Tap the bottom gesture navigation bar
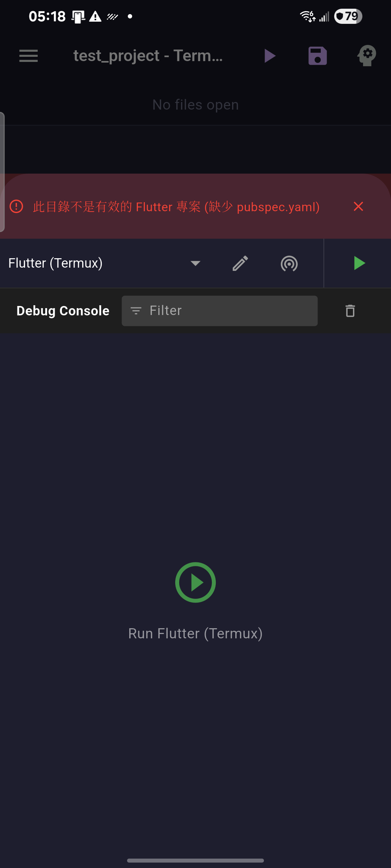 tap(195, 860)
